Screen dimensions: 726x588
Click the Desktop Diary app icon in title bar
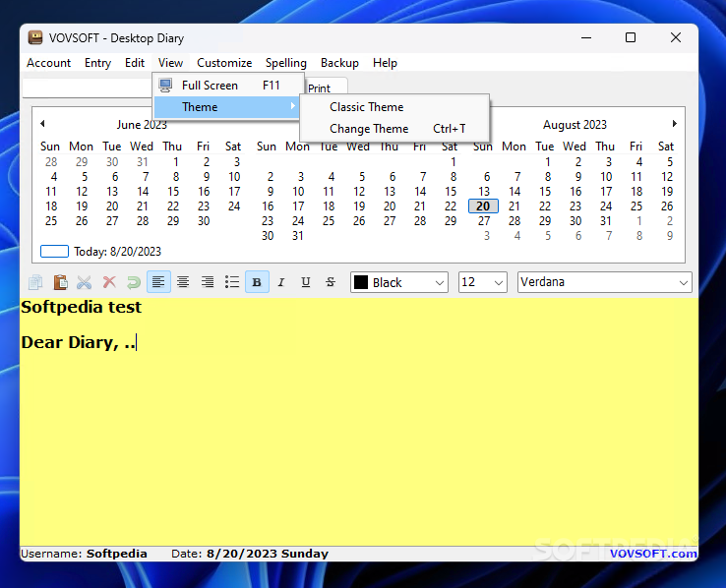pyautogui.click(x=35, y=37)
